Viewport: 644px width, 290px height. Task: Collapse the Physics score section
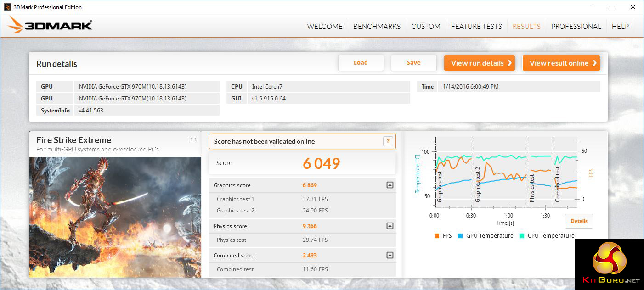click(390, 226)
